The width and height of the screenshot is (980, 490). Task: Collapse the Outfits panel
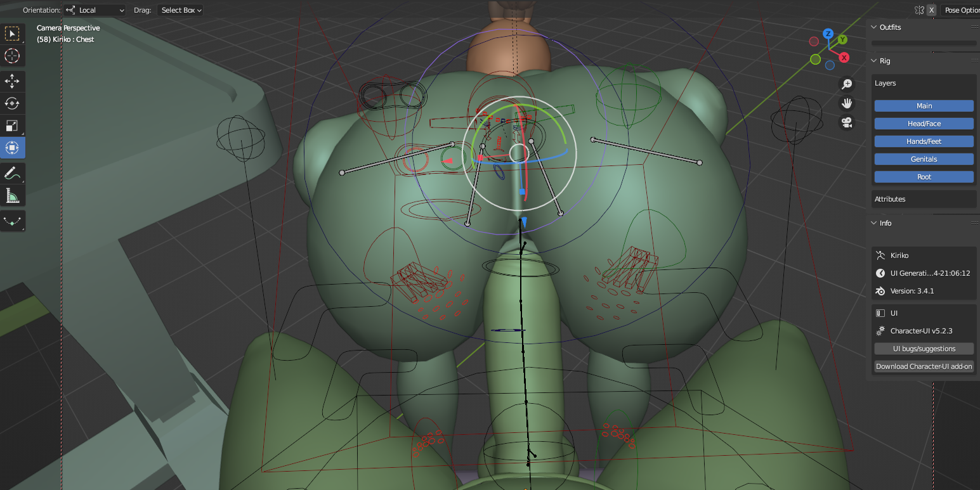point(874,27)
